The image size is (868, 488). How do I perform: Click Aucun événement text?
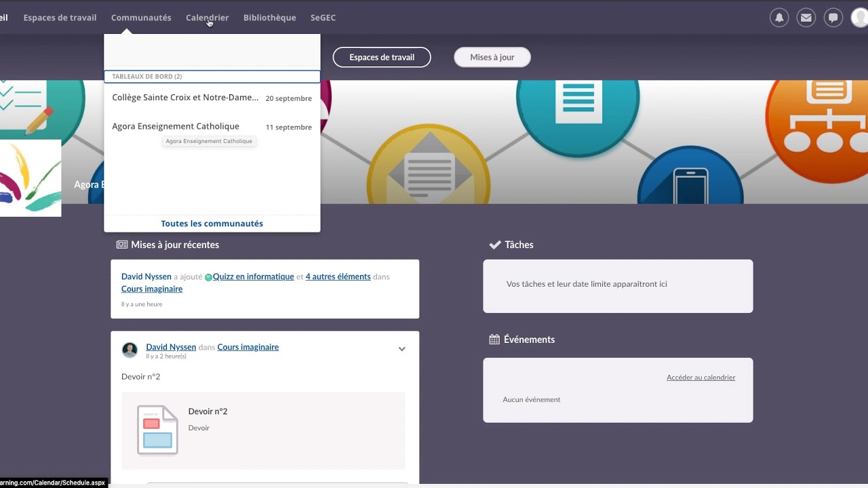coord(532,400)
